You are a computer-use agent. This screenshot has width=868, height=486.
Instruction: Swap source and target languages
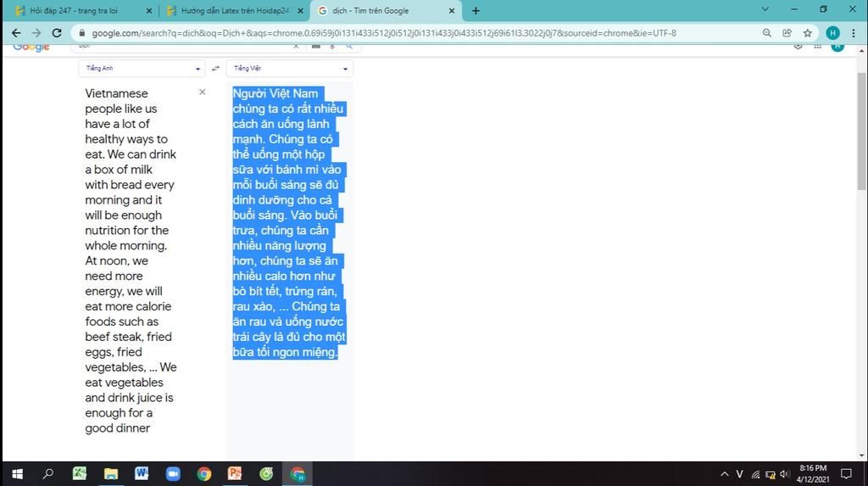(x=215, y=68)
